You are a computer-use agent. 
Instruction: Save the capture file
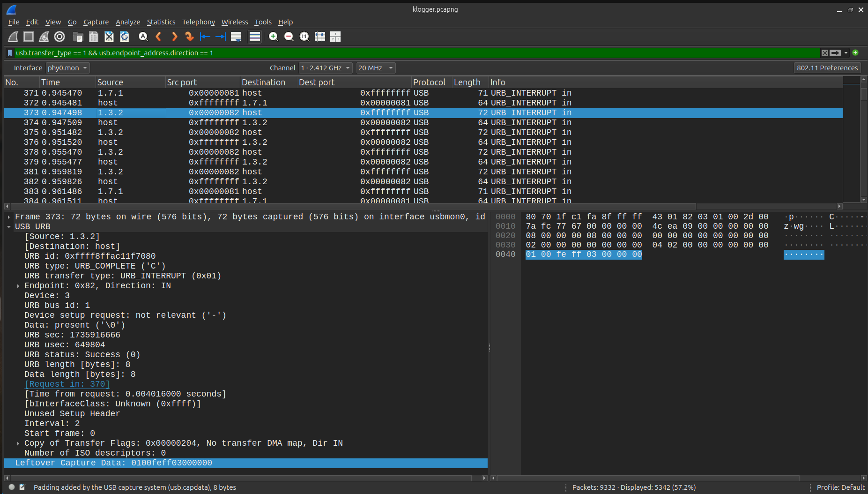[94, 37]
